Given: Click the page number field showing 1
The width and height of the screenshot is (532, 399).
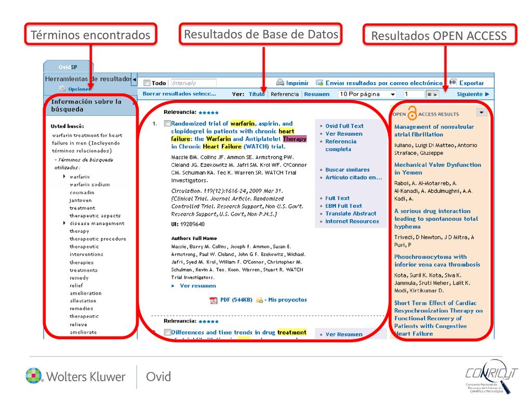Looking at the screenshot, I should click(x=413, y=94).
